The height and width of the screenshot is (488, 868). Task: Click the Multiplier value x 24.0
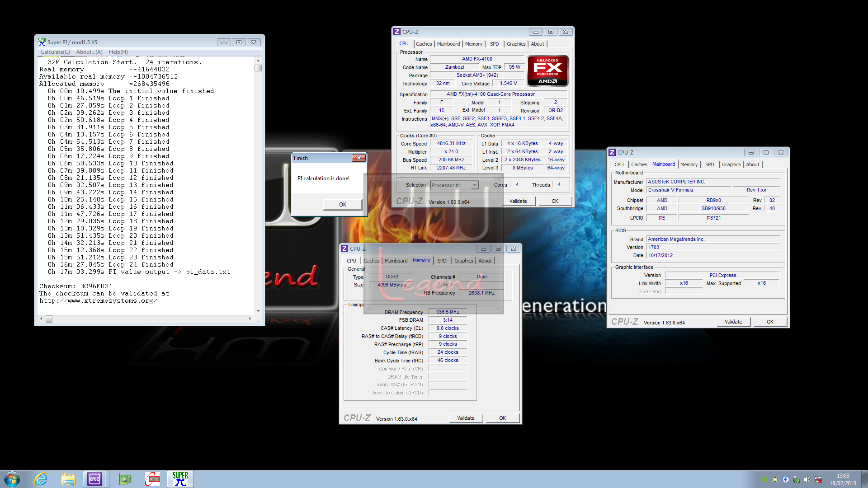(x=451, y=151)
